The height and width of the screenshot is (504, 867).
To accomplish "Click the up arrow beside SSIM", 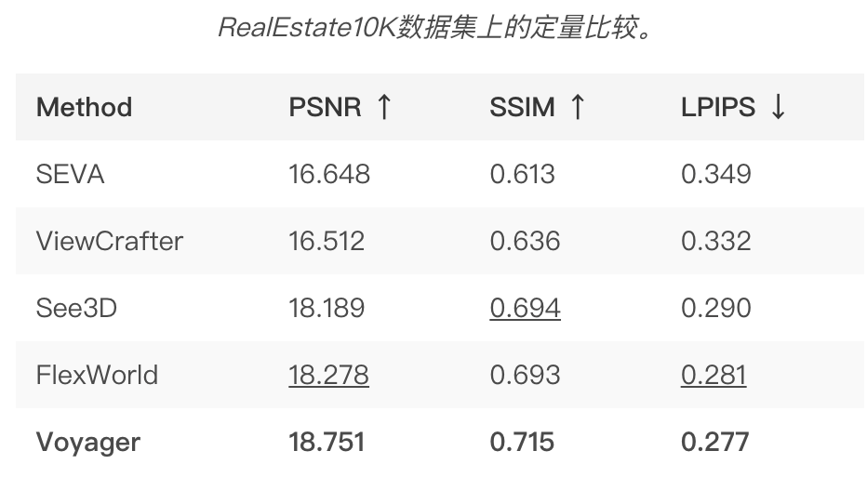I will 578,107.
